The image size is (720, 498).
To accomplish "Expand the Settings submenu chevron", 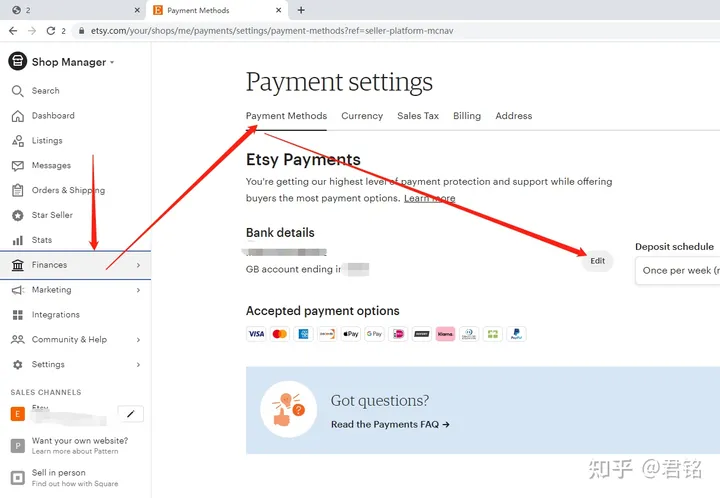I will click(x=138, y=364).
